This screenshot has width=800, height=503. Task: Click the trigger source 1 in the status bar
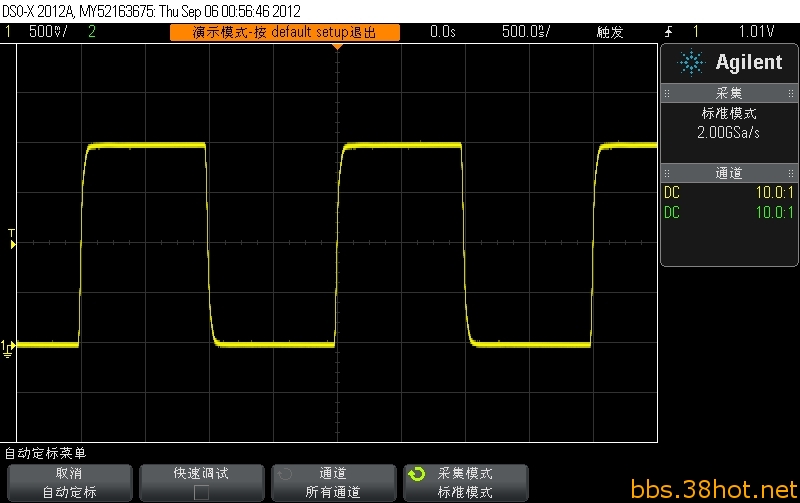coord(696,32)
